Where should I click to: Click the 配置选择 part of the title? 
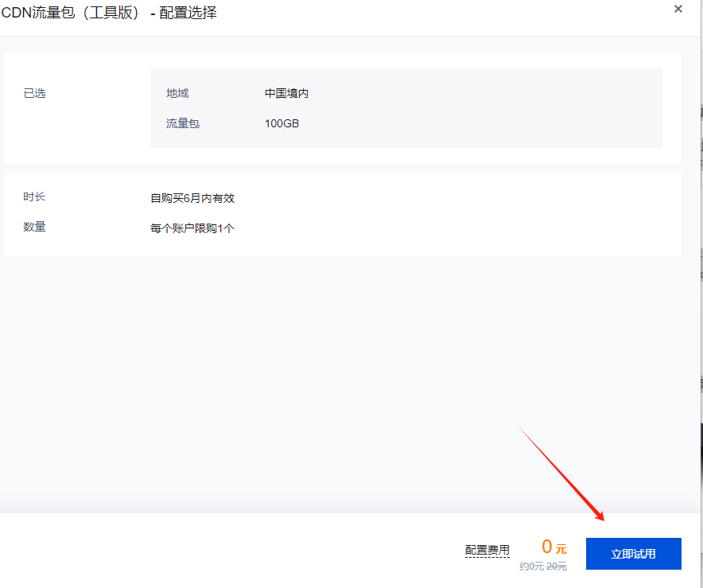coord(188,13)
